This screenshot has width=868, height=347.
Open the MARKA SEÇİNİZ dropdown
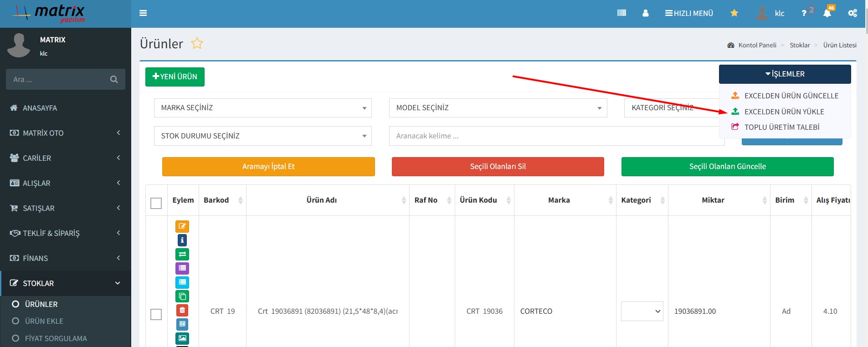tap(263, 108)
